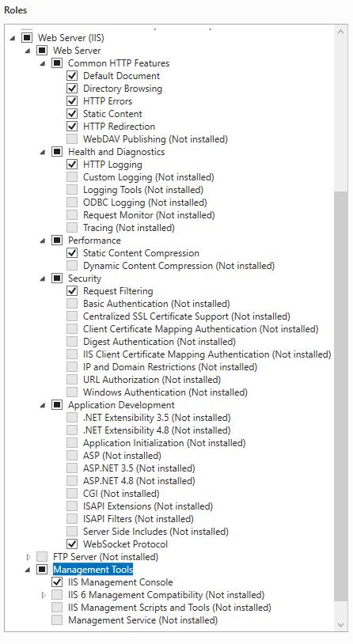
Task: Collapse the Health and Diagnostics group
Action: coord(43,153)
